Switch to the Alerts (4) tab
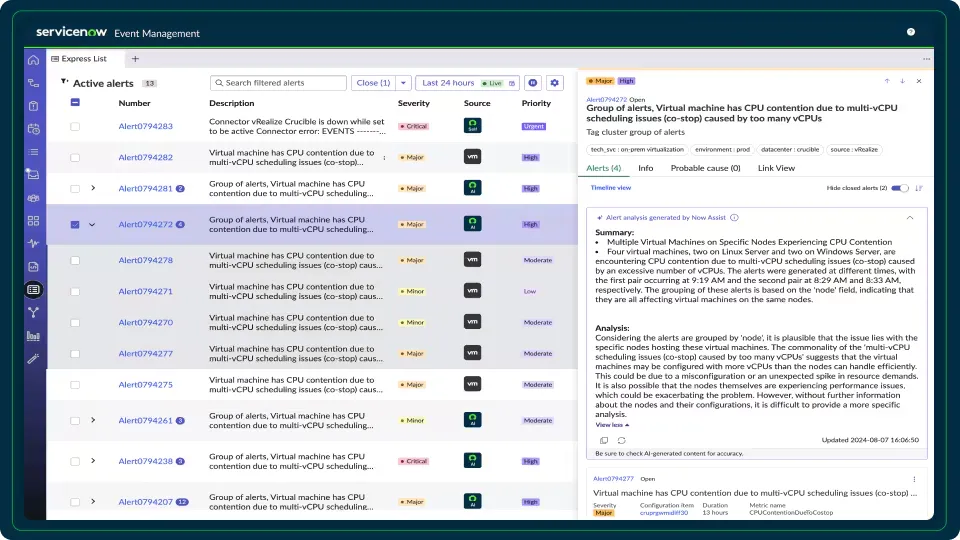Image resolution: width=960 pixels, height=540 pixels. coord(604,168)
